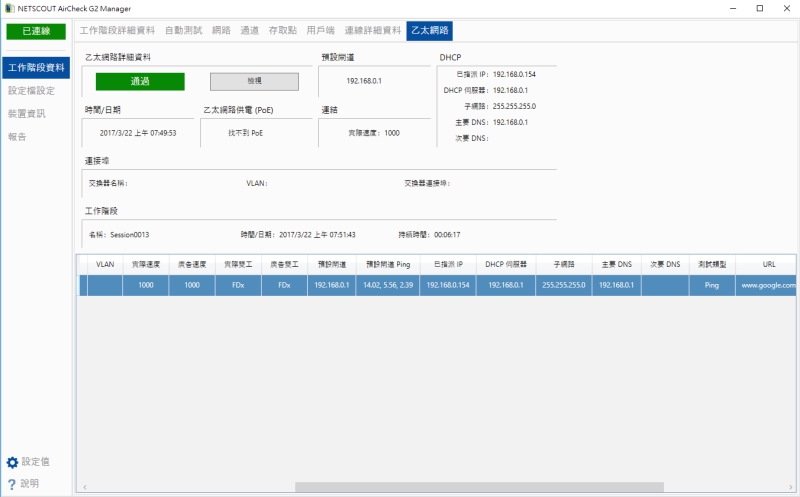Viewport: 800px width, 497px height.
Task: Click the 預設閘道 Ping column header
Action: click(388, 264)
